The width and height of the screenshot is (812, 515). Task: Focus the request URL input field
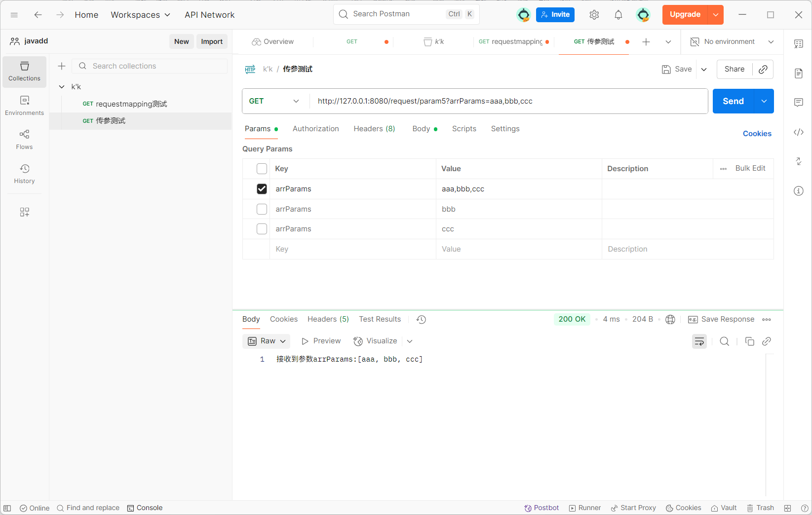pos(508,101)
